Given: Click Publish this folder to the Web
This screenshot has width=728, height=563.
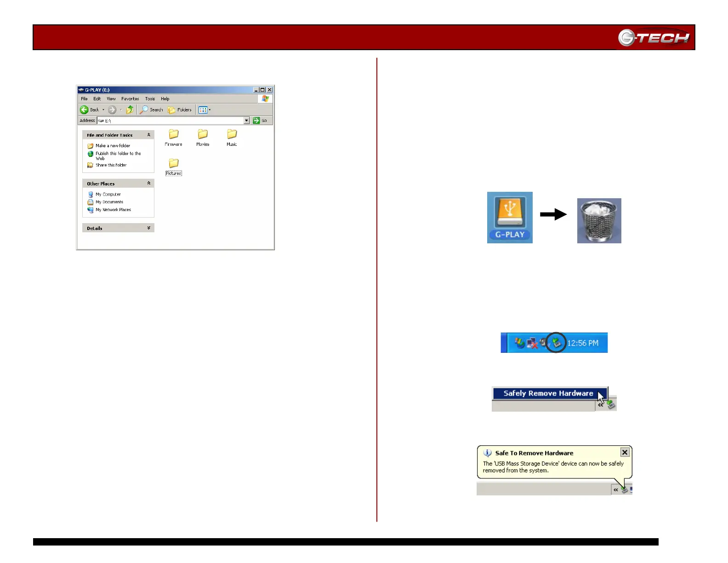Looking at the screenshot, I should (x=114, y=156).
